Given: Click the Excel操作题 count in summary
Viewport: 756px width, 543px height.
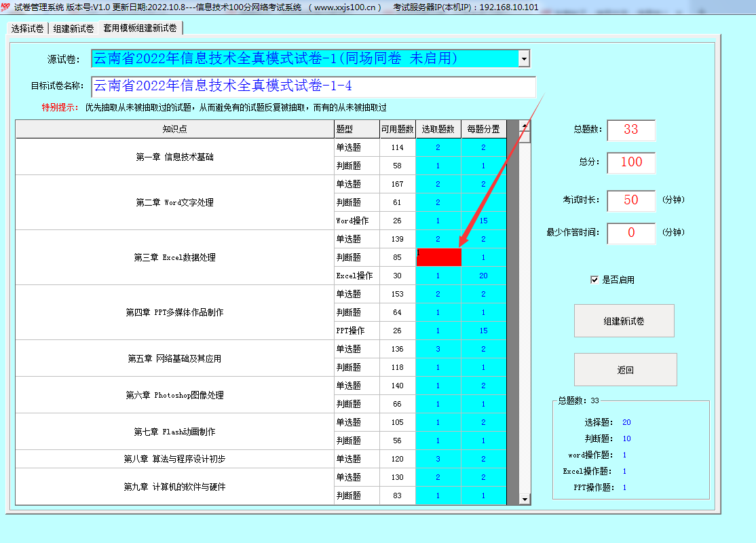Looking at the screenshot, I should 624,472.
